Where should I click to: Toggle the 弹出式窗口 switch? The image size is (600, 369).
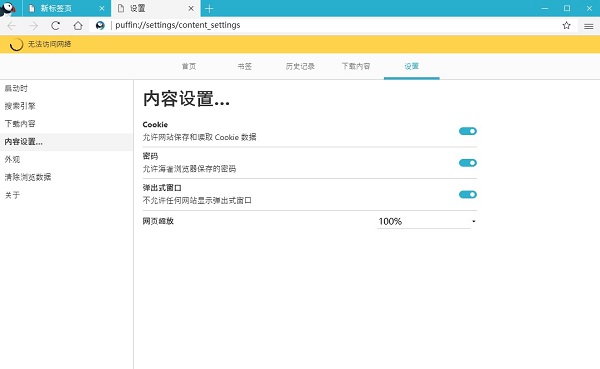click(x=468, y=195)
